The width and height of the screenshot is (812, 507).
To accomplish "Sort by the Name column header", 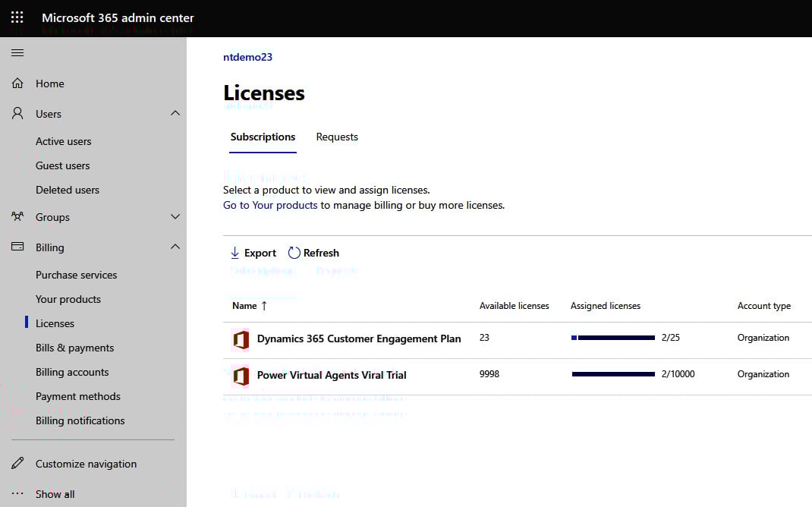I will point(244,306).
